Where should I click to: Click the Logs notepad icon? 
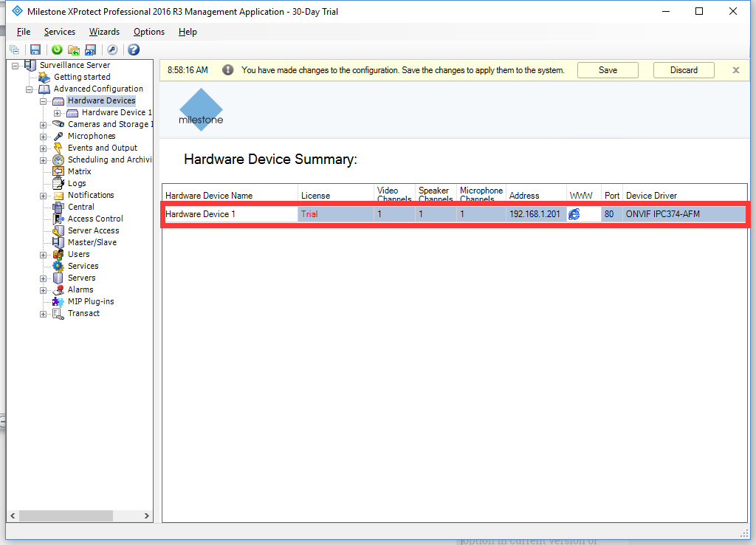click(x=58, y=183)
